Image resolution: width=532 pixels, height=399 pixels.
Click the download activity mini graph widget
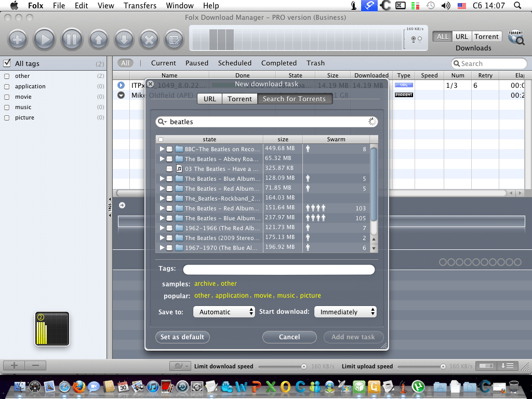(x=52, y=328)
